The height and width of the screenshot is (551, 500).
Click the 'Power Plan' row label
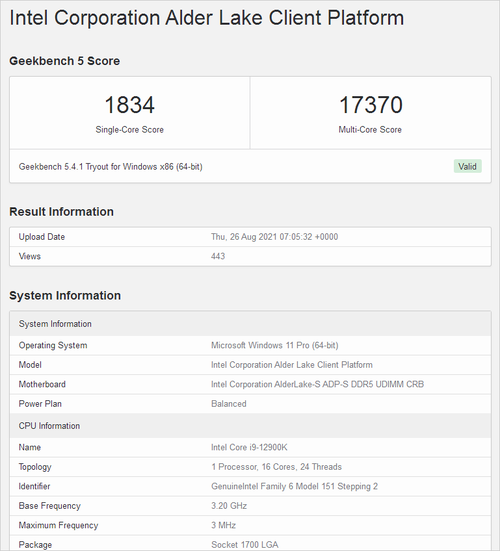tap(40, 404)
